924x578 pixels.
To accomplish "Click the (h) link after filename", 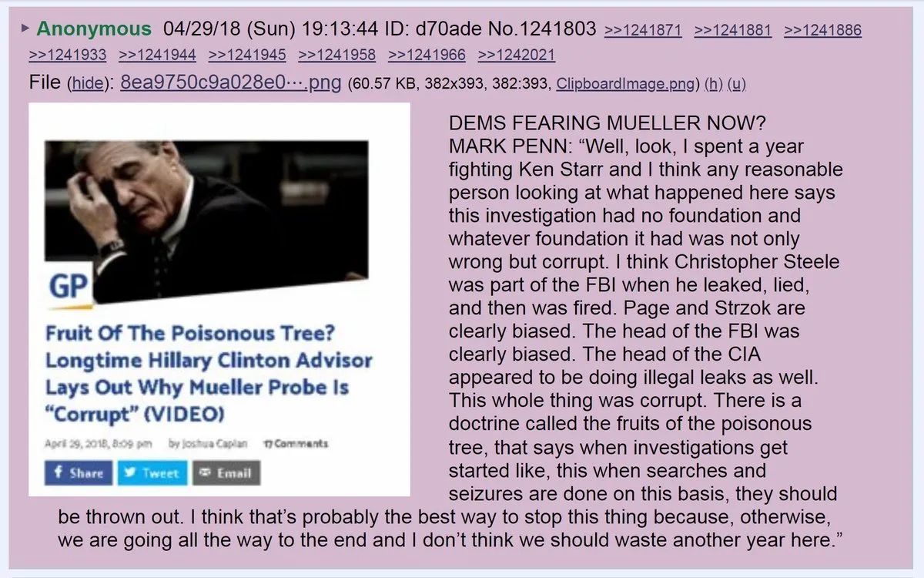I will point(713,82).
